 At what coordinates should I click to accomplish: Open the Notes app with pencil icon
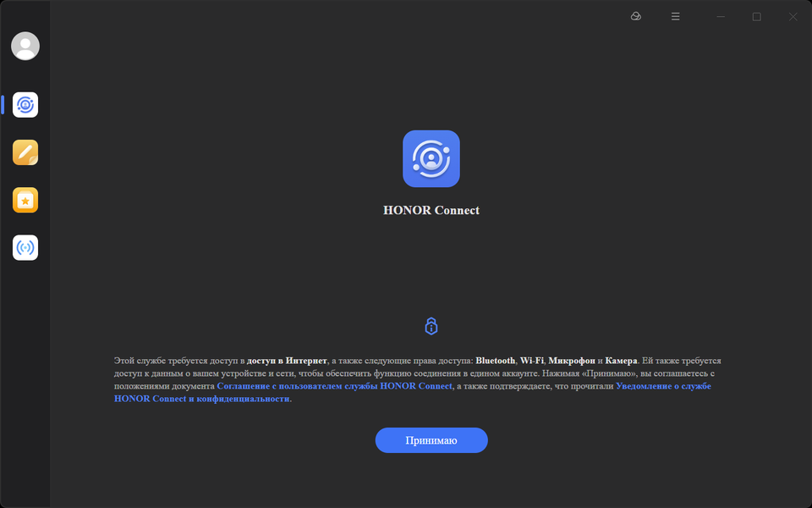tap(25, 152)
